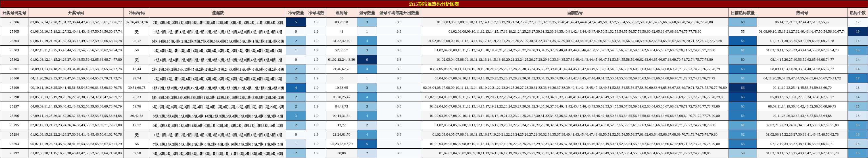Select hot count cell 66
868x158 pixels.
[743, 88]
